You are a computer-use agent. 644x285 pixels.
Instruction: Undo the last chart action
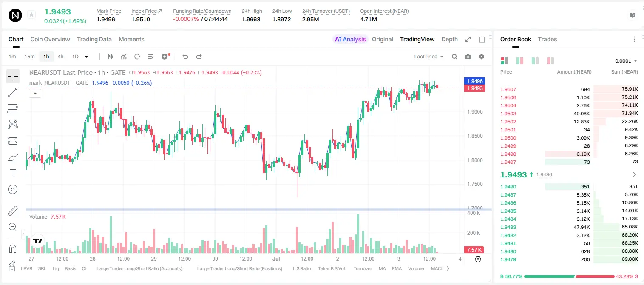(185, 57)
